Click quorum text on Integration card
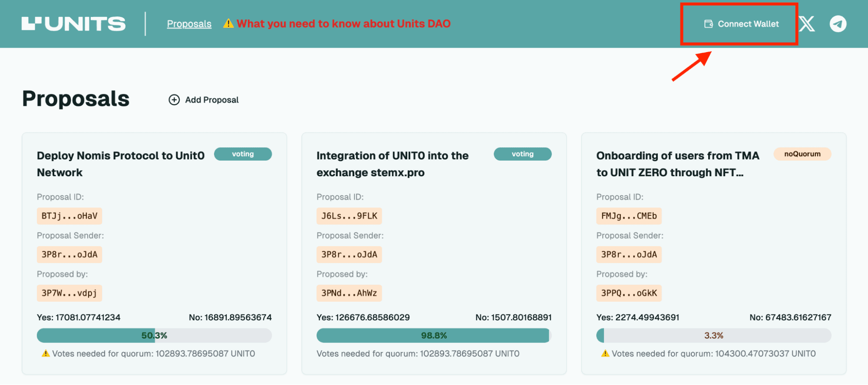 coord(418,354)
